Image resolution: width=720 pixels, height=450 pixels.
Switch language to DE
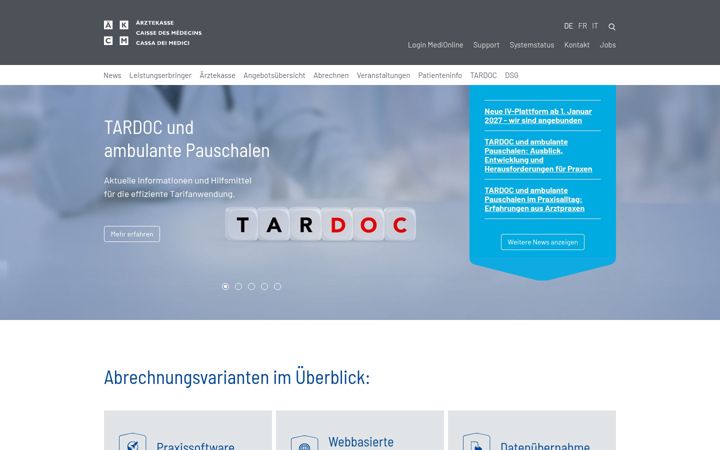(568, 26)
